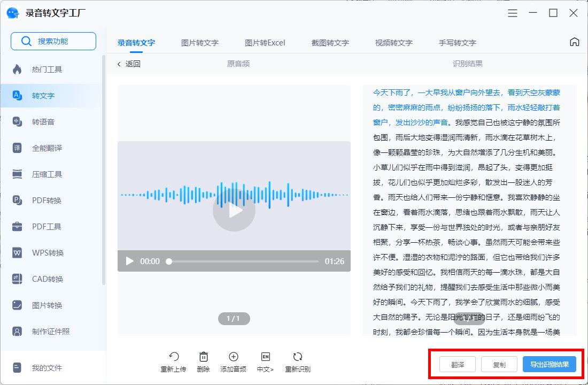Click the 转文字 sidebar icon
This screenshot has height=385, width=588.
17,95
